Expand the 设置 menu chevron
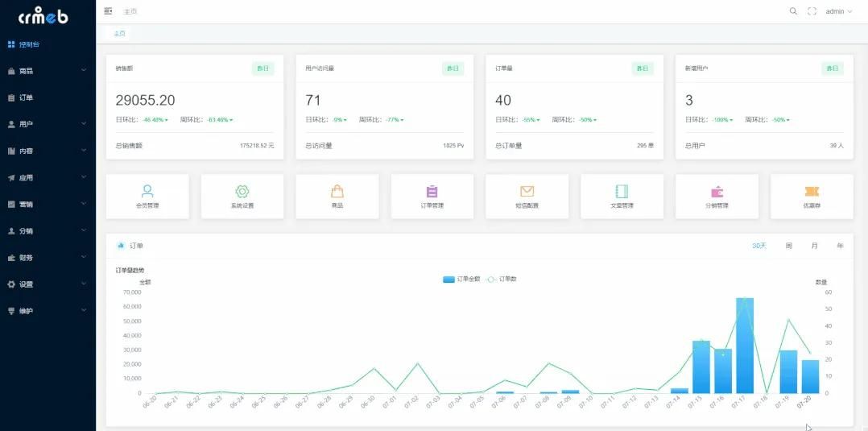The image size is (868, 431). click(x=84, y=283)
